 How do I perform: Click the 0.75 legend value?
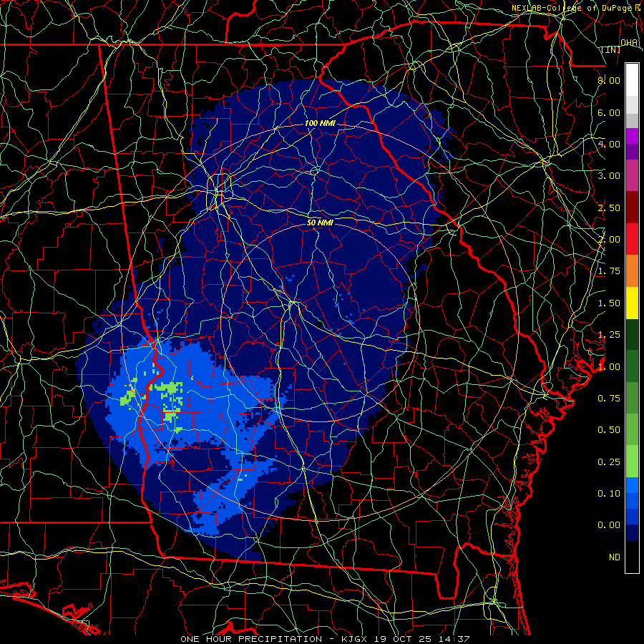click(609, 399)
